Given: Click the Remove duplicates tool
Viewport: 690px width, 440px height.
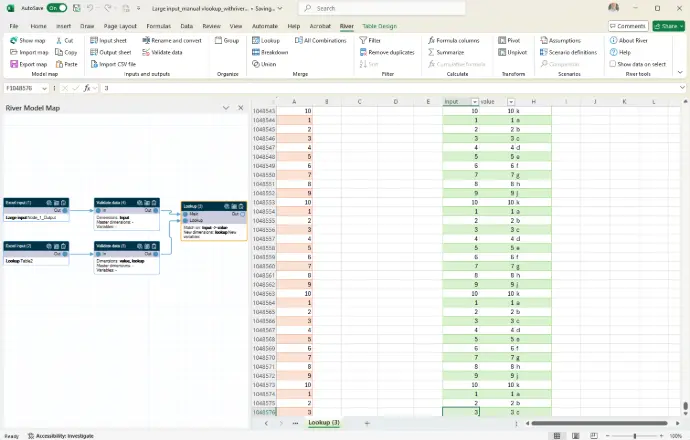Looking at the screenshot, I should [x=390, y=52].
